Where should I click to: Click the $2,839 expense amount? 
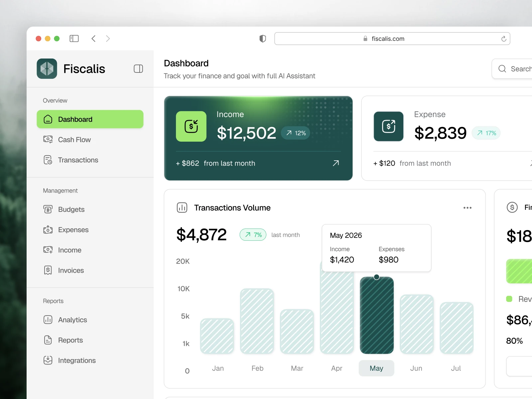pos(441,133)
